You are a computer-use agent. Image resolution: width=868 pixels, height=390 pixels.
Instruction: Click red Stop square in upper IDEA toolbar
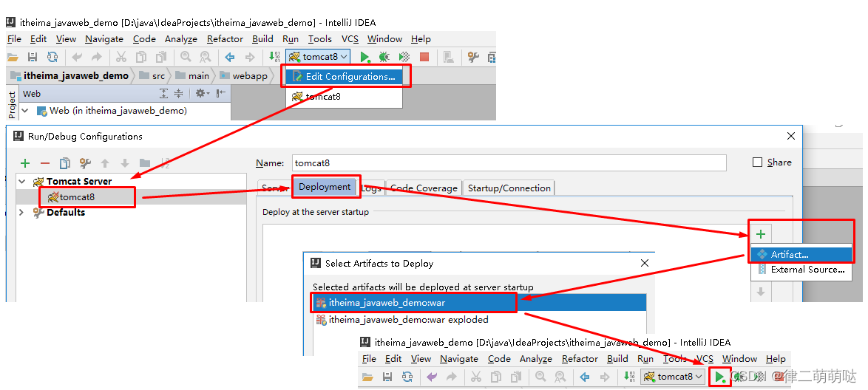(x=424, y=56)
